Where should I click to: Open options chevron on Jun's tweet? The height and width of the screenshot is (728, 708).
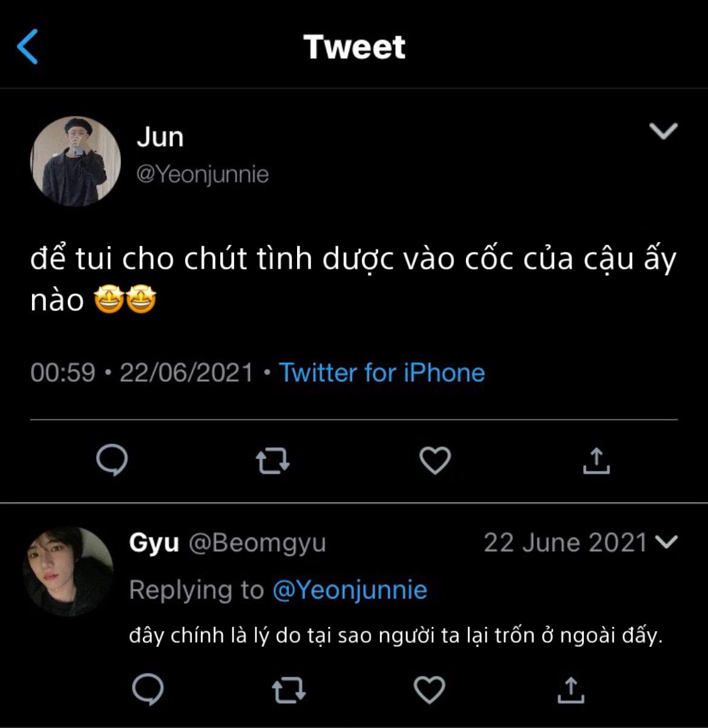coord(663,131)
